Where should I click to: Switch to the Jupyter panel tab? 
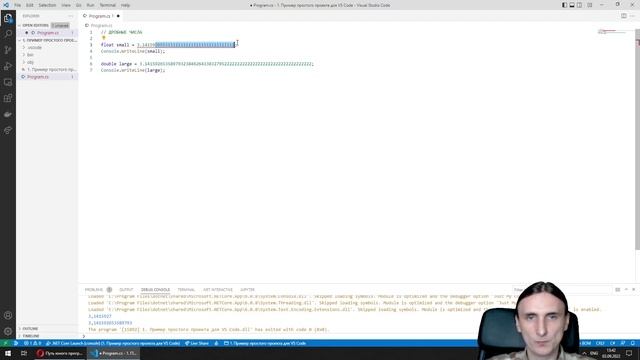click(247, 289)
